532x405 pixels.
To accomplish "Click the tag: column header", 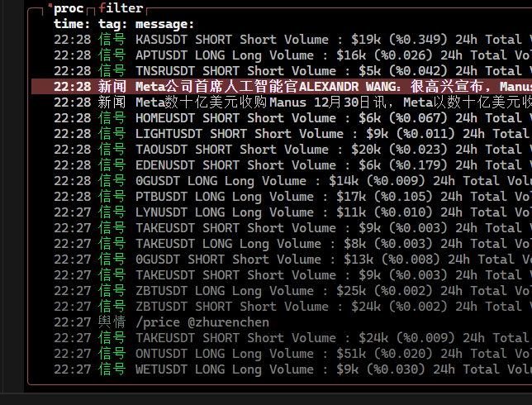I will point(112,24).
